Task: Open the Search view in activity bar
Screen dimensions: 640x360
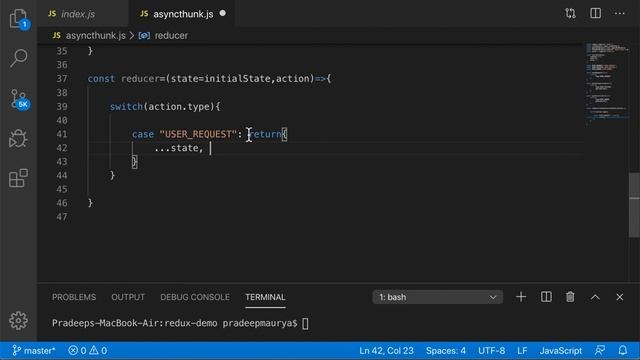Action: pyautogui.click(x=18, y=58)
